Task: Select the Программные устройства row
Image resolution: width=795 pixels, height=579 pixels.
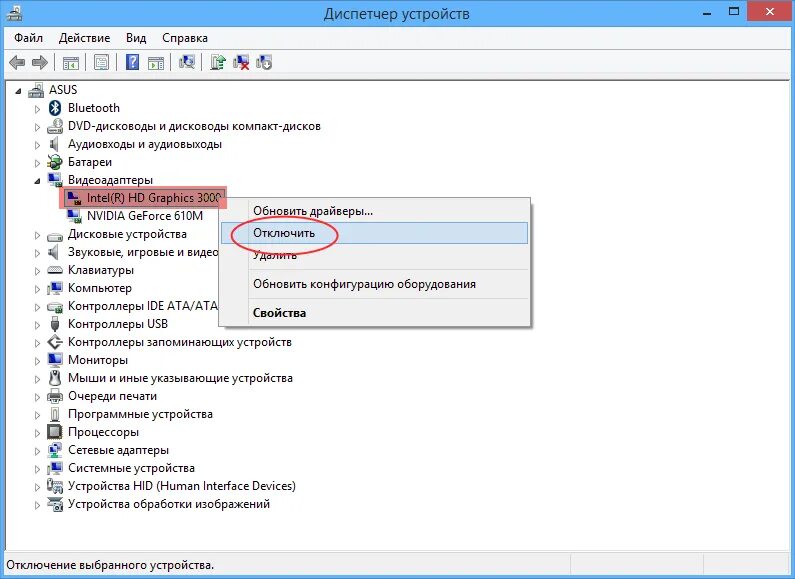Action: [x=140, y=414]
